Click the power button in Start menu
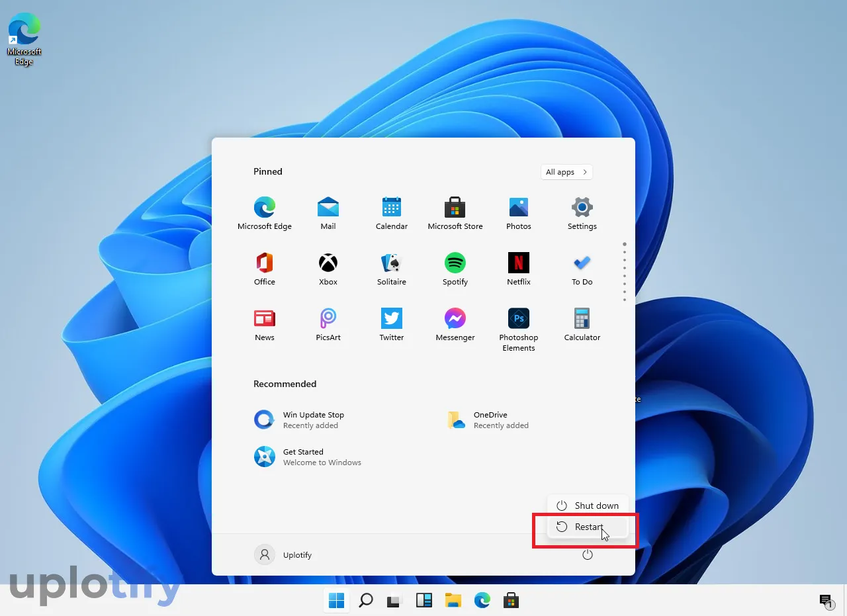 [x=588, y=555]
